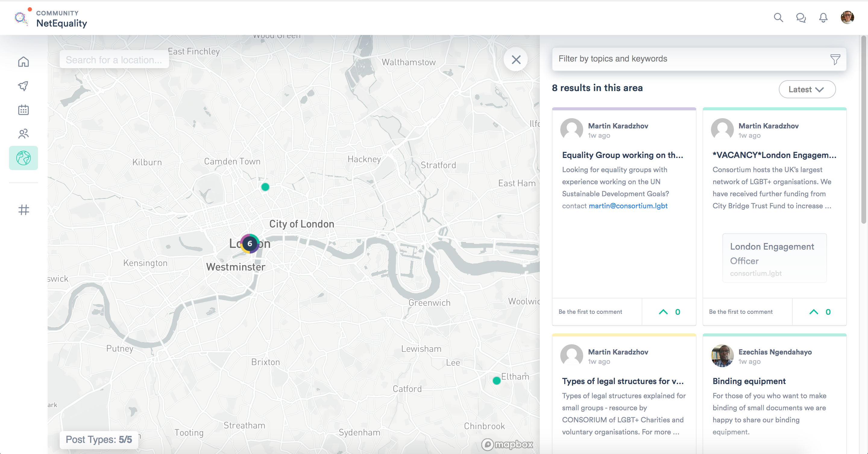
Task: Open the notifications bell icon
Action: [823, 17]
